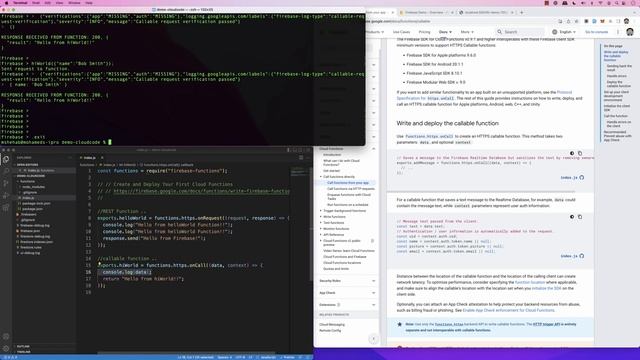Open the Explorer icon in VS Code activity bar
Viewport: 640px width, 360px height.
click(6, 160)
